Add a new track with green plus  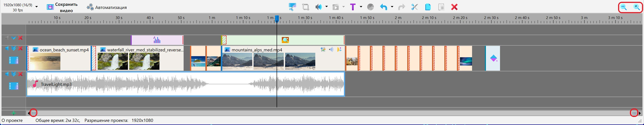pyautogui.click(x=13, y=113)
